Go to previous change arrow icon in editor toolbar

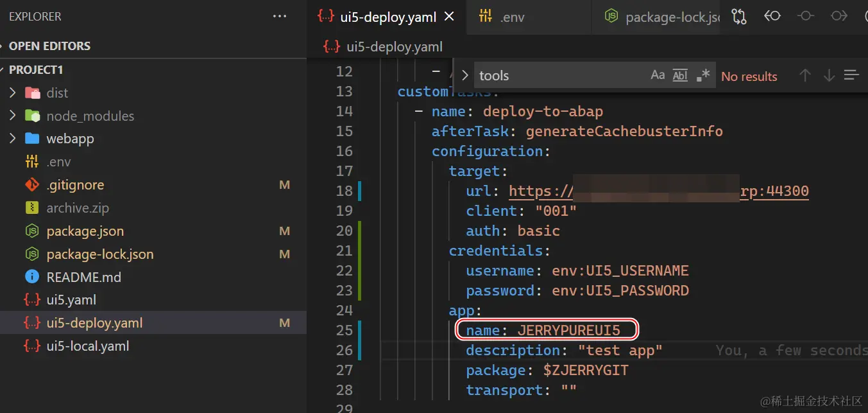pos(772,17)
